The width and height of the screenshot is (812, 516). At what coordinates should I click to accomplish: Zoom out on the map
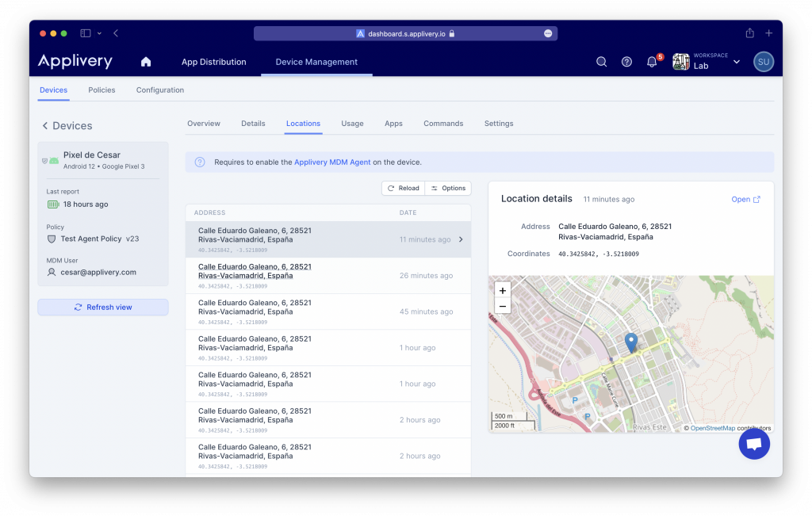[502, 306]
